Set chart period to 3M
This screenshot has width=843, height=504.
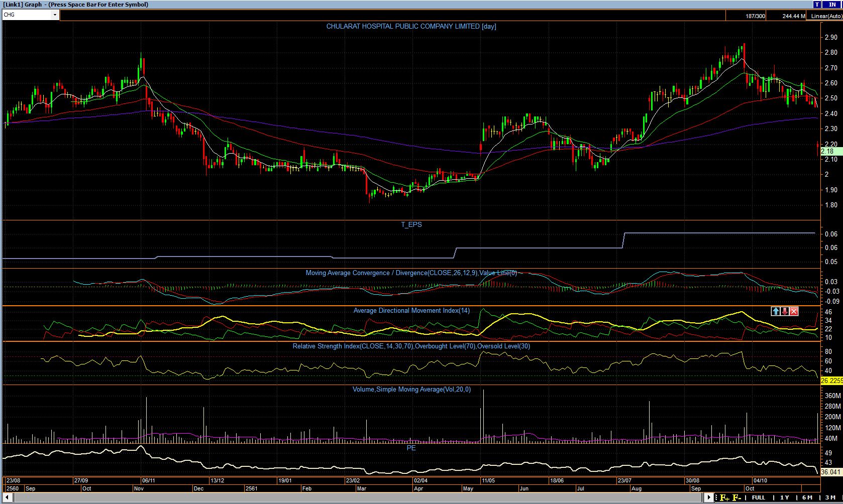point(830,497)
